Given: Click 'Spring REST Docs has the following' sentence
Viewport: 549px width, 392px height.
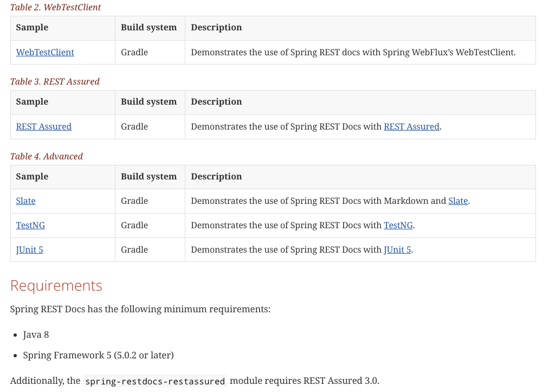Looking at the screenshot, I should (x=140, y=309).
